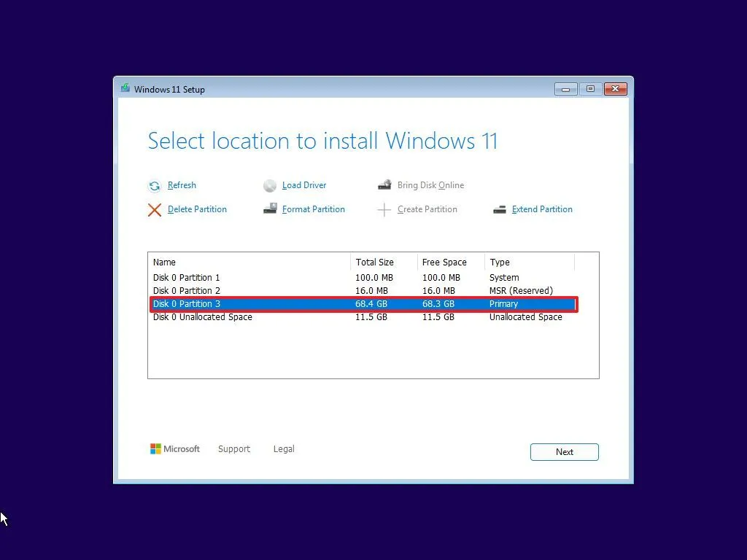The image size is (747, 560).
Task: Open the Support link
Action: pos(234,448)
